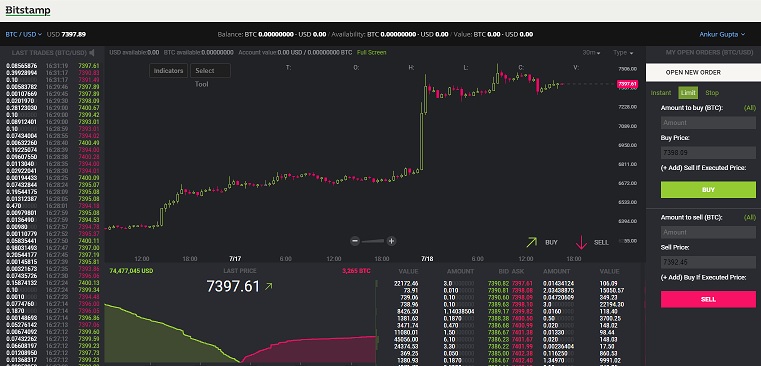Select the Limit order tab
Image resolution: width=761 pixels, height=366 pixels.
[x=688, y=93]
